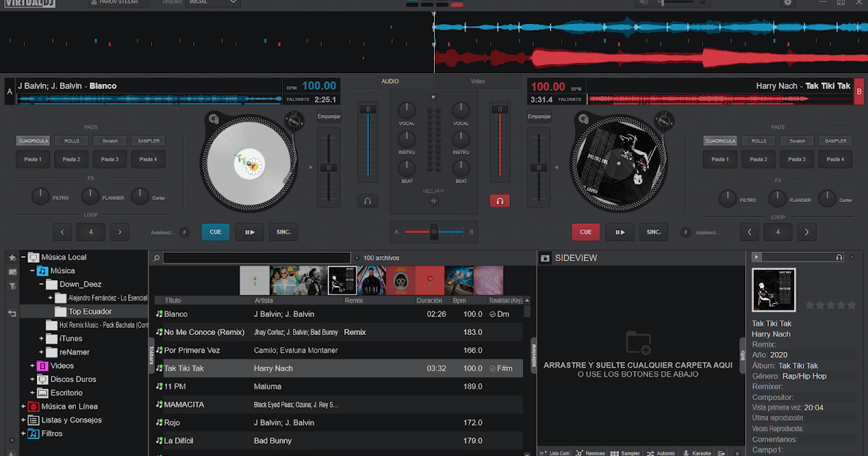Open the Sampler panel at the bottom
The image size is (868, 456).
626,452
